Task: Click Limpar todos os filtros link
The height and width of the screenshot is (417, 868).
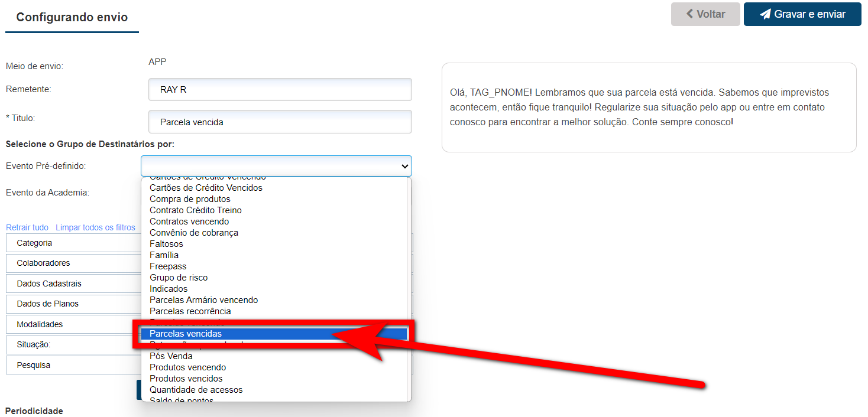Action: [95, 227]
